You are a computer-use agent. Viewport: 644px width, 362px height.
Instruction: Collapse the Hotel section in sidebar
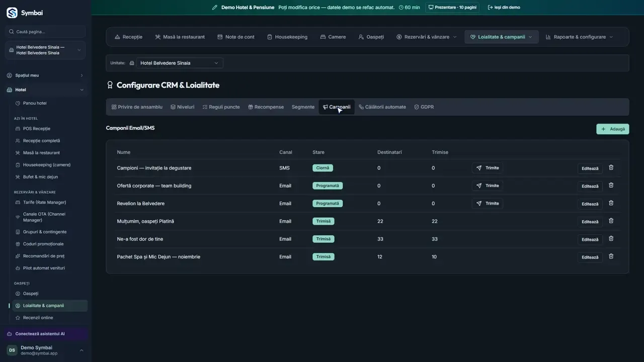45,89
